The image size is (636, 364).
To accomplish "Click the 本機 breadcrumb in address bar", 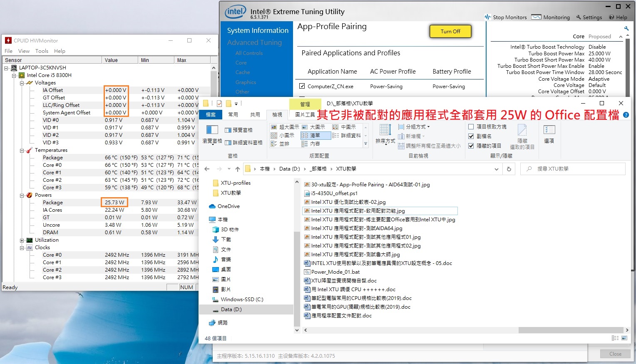I will click(265, 169).
